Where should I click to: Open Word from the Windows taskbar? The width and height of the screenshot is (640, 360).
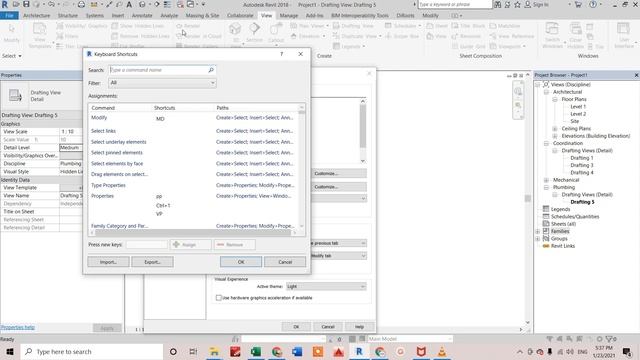pos(297,351)
